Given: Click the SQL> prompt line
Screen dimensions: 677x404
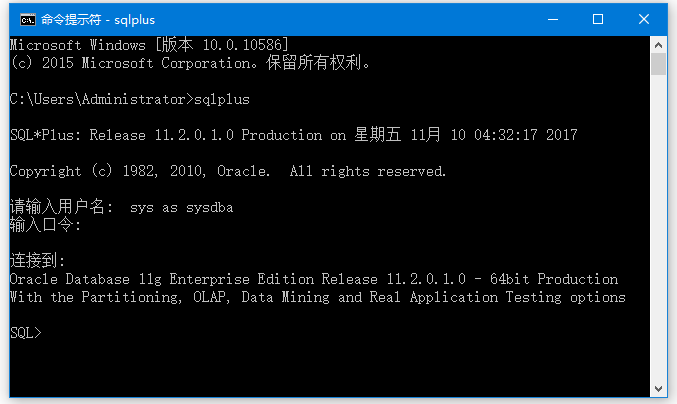Looking at the screenshot, I should click(x=26, y=333).
